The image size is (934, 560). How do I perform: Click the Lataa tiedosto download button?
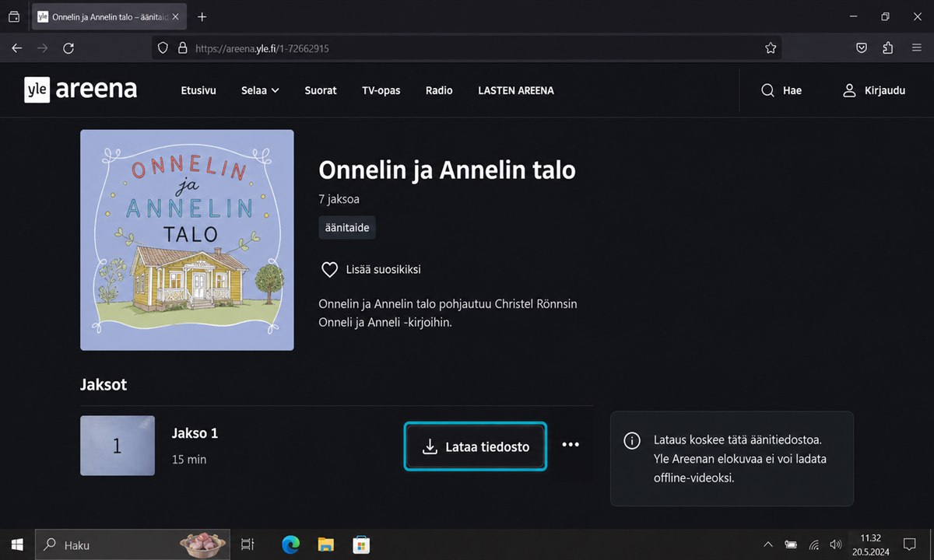coord(476,446)
